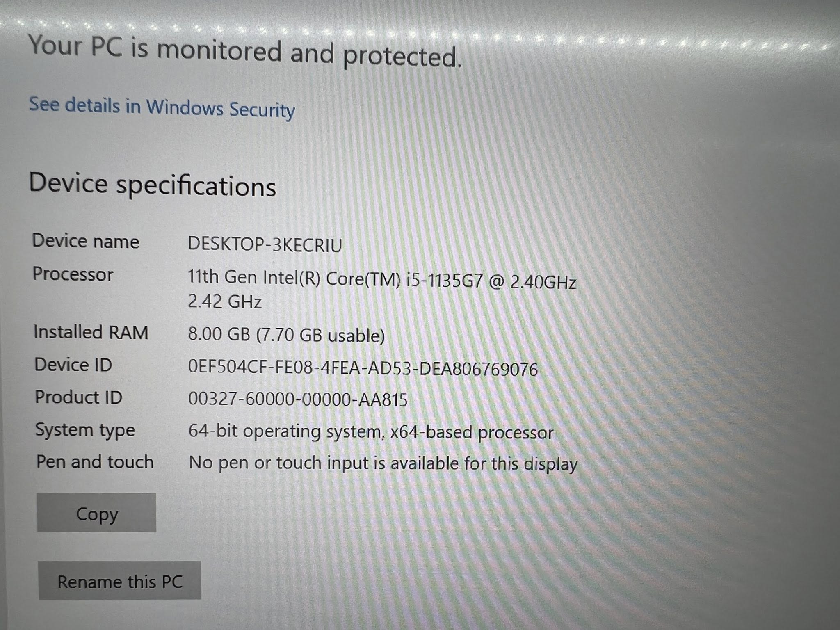Click the 8.00 GB RAM value
The width and height of the screenshot is (840, 630).
pyautogui.click(x=286, y=335)
